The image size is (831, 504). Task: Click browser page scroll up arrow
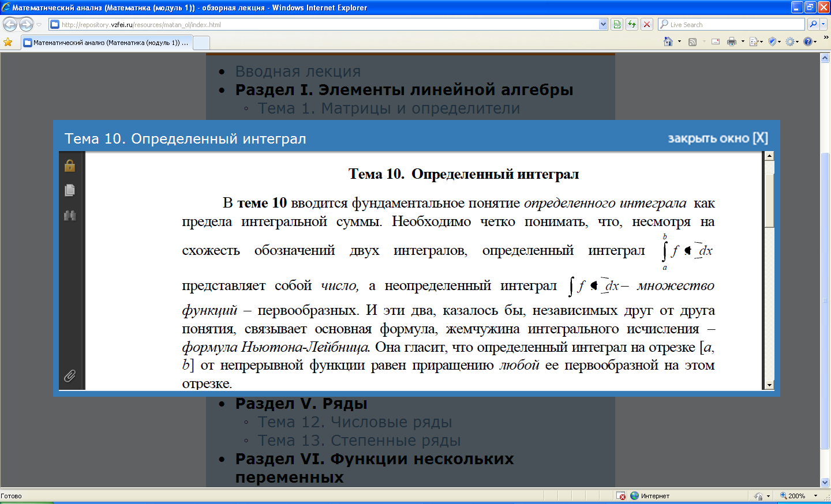[825, 58]
